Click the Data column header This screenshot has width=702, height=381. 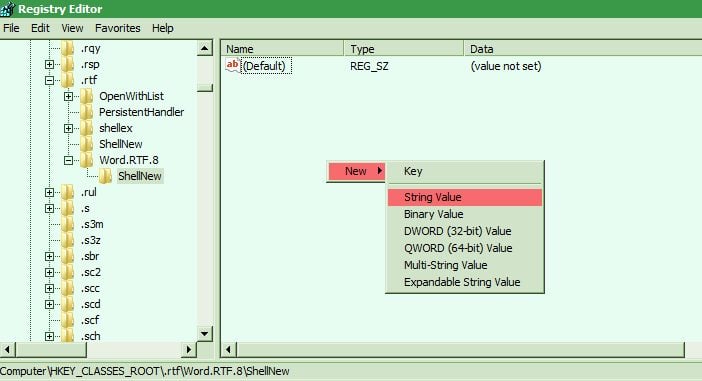[583, 49]
